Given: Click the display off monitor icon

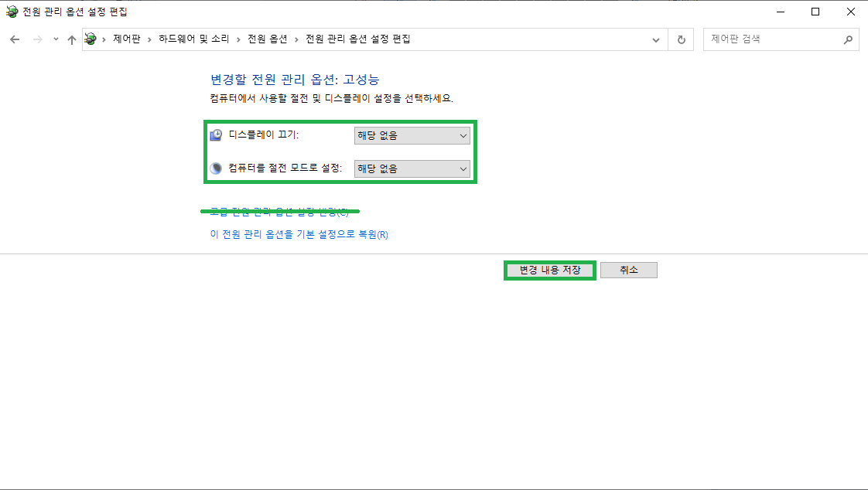Looking at the screenshot, I should (x=216, y=135).
